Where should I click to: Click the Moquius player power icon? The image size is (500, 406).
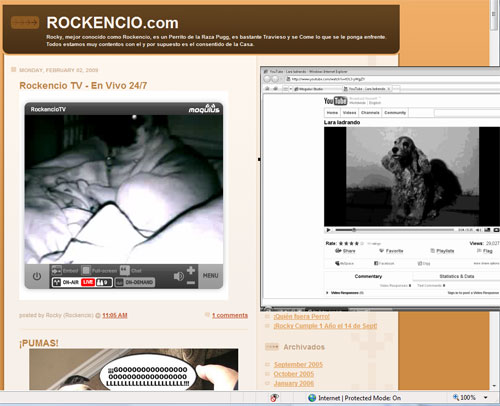tap(37, 276)
